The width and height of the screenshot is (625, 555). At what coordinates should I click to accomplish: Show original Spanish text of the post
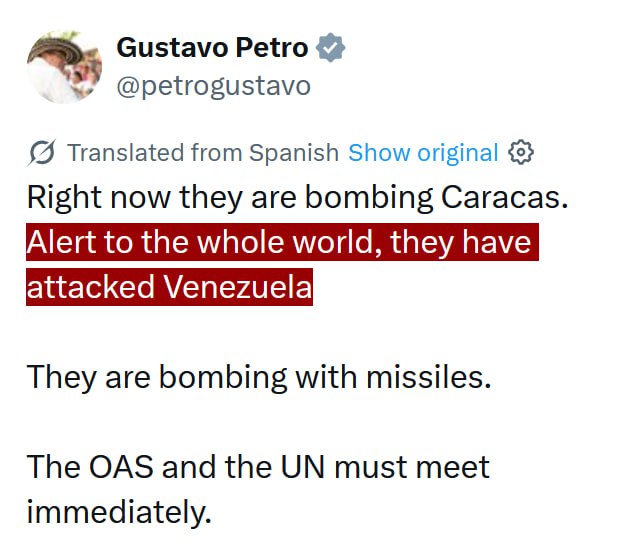[422, 153]
